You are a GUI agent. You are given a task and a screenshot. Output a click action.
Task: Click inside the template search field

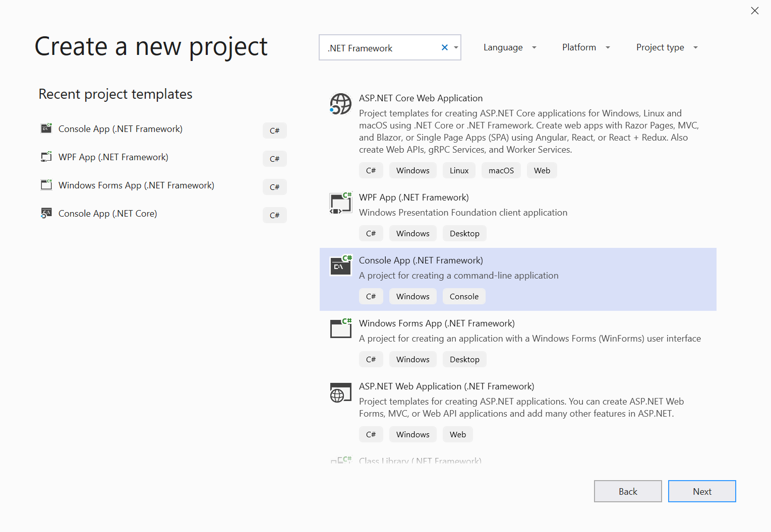(383, 47)
